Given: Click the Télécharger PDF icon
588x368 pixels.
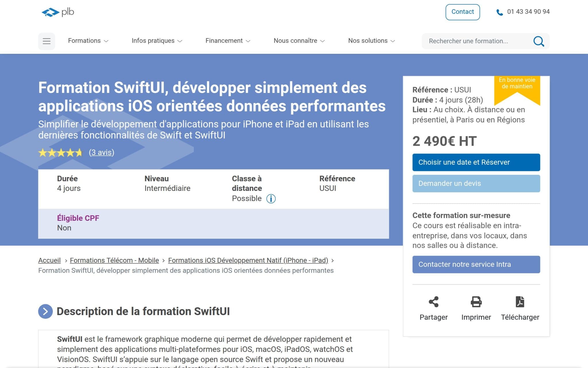Looking at the screenshot, I should pos(520,302).
